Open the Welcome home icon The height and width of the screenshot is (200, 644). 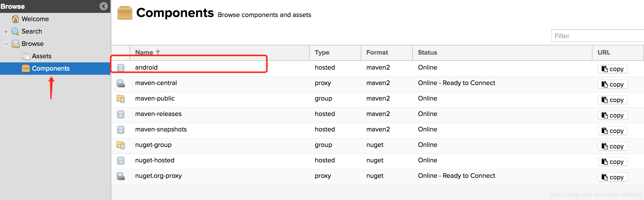coord(15,19)
